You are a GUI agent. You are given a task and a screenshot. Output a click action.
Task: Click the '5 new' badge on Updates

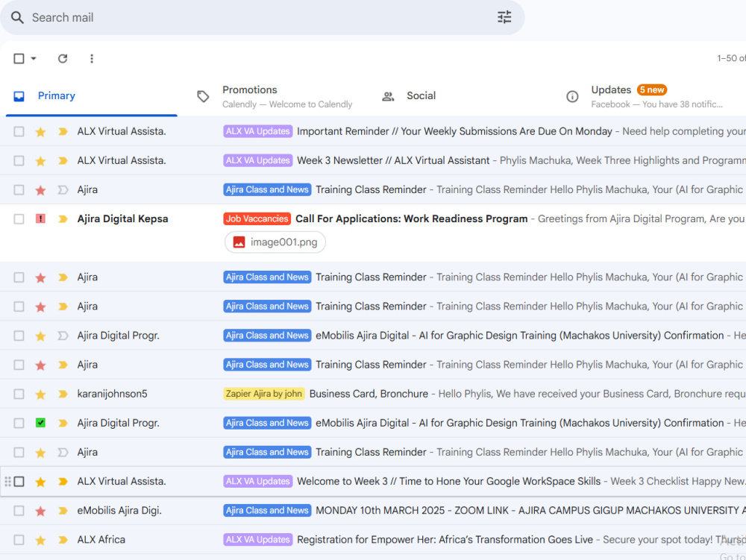coord(652,89)
